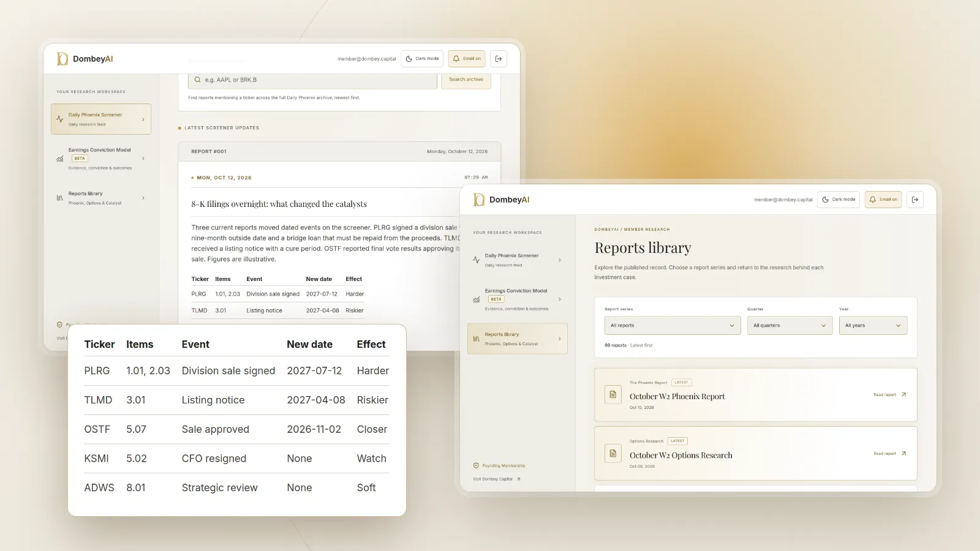Click member@dombey.capital in the Reports library window
Screen dimensions: 980x551
pos(783,200)
